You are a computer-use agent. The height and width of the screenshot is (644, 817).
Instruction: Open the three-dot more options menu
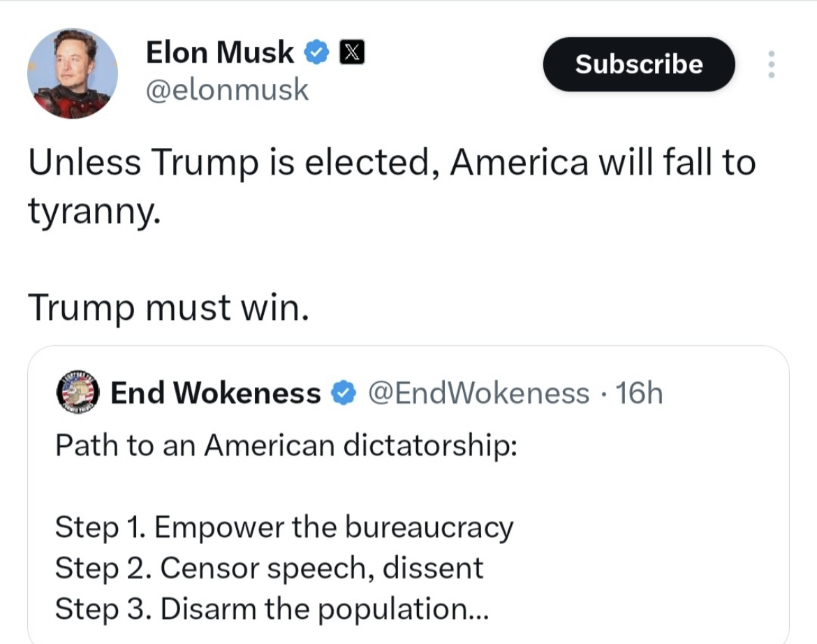pos(771,64)
